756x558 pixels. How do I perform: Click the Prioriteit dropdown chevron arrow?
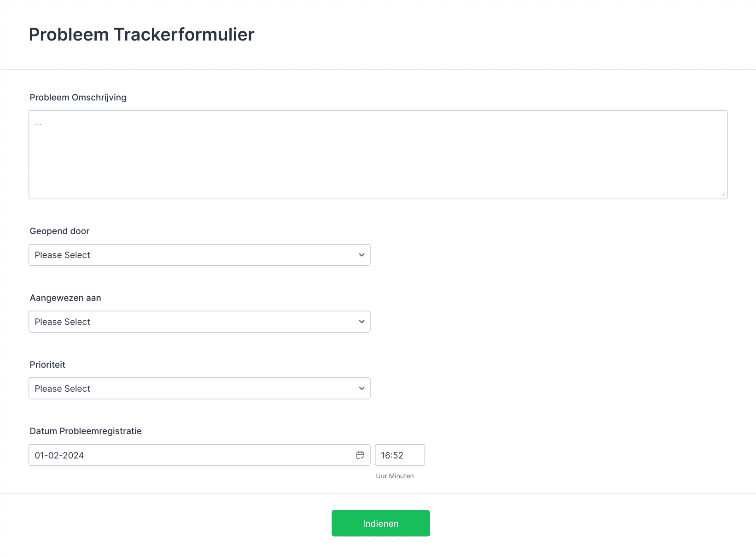361,388
